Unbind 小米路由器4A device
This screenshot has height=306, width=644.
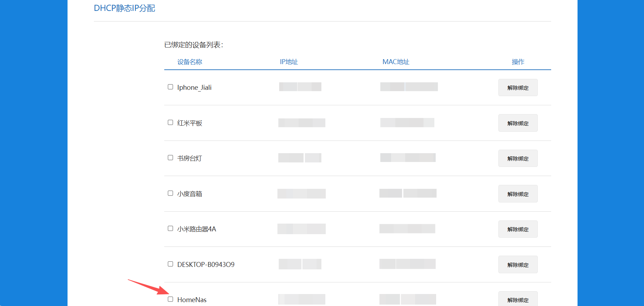pos(518,229)
